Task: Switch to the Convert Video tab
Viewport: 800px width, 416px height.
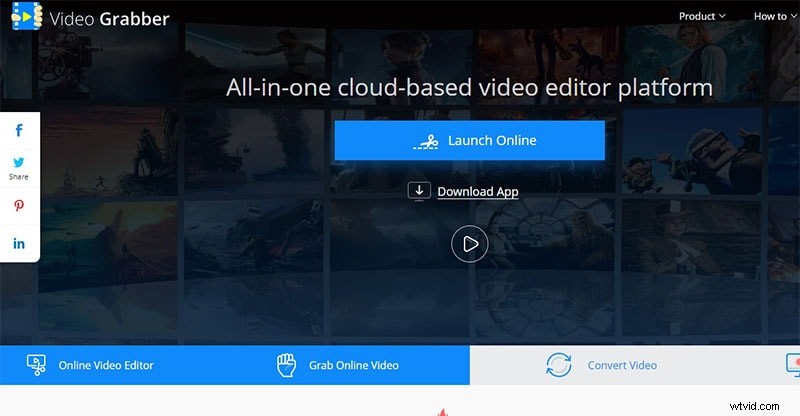Action: [x=622, y=365]
